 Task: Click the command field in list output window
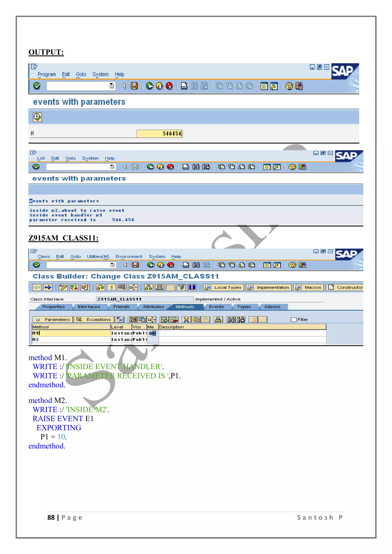[x=81, y=167]
